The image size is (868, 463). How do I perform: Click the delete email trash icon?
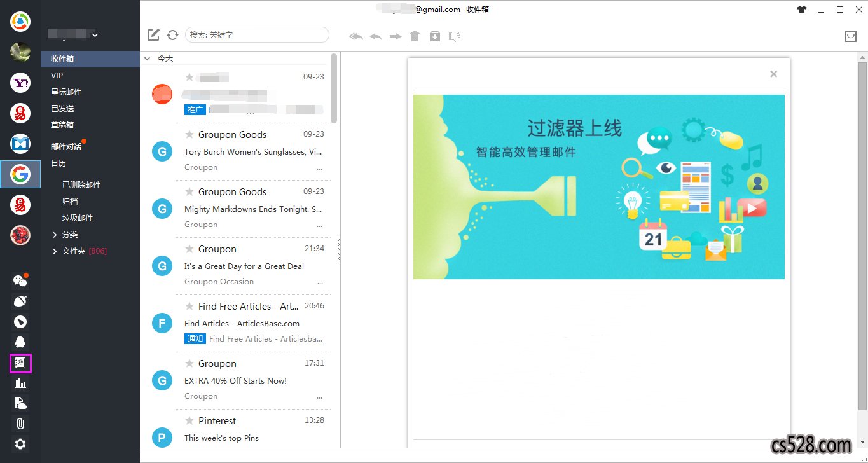415,36
